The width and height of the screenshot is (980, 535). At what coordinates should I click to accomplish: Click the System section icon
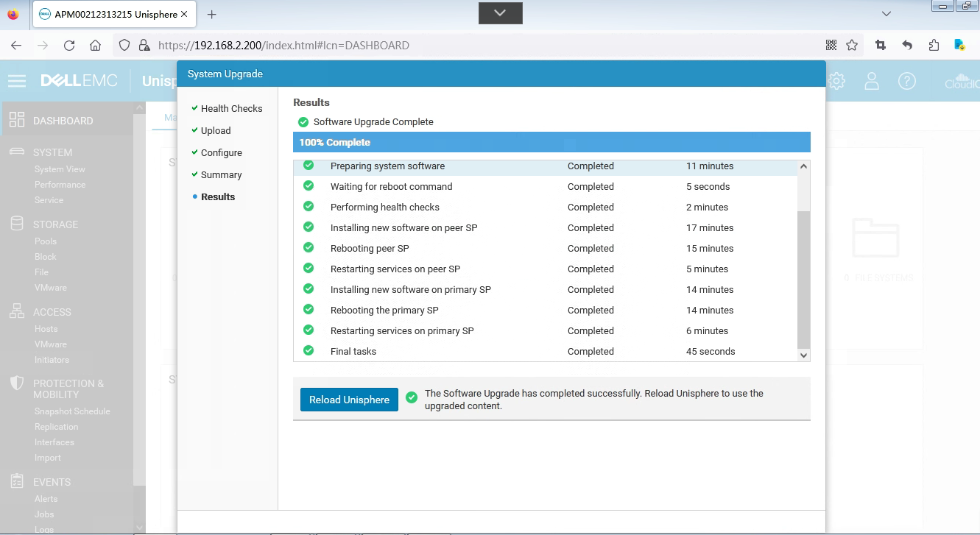coord(17,152)
